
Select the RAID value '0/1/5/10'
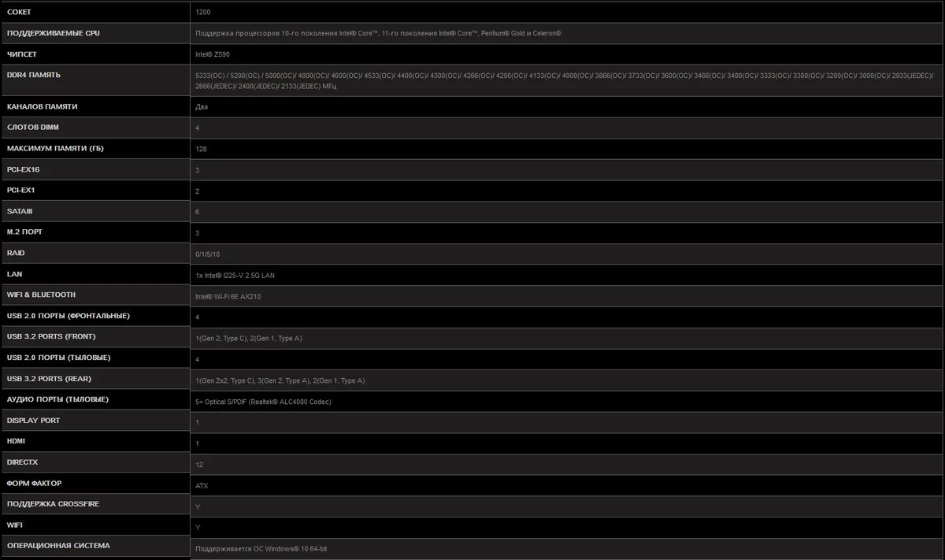pyautogui.click(x=209, y=254)
